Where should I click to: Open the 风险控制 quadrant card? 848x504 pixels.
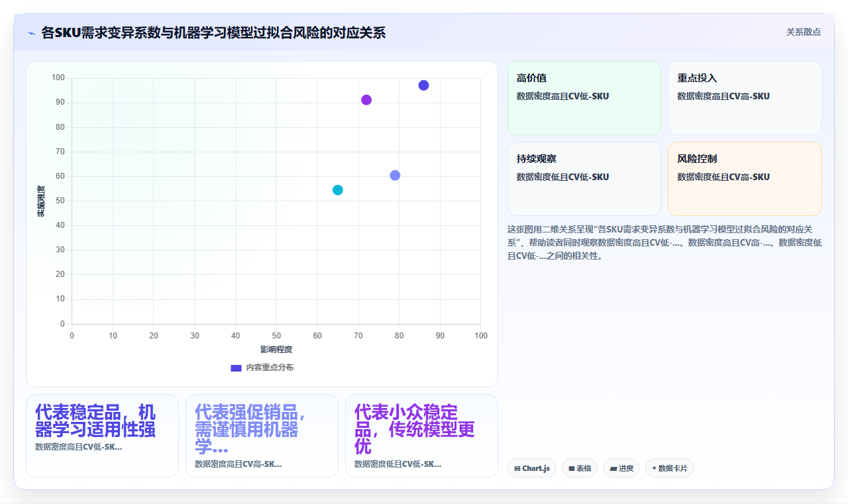745,179
